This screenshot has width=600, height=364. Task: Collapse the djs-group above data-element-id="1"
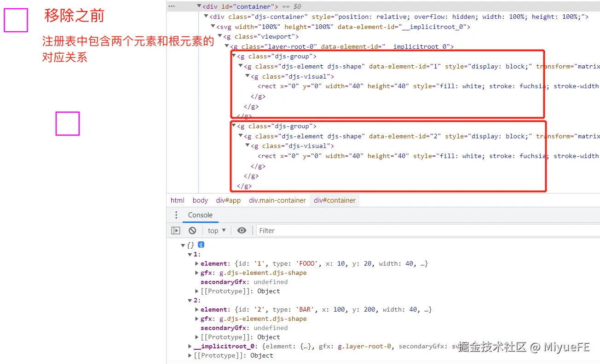pos(234,56)
